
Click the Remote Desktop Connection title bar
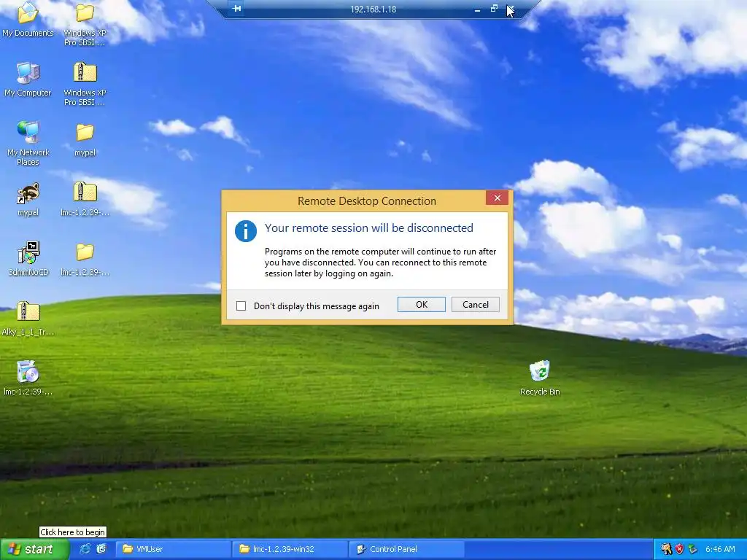point(367,201)
